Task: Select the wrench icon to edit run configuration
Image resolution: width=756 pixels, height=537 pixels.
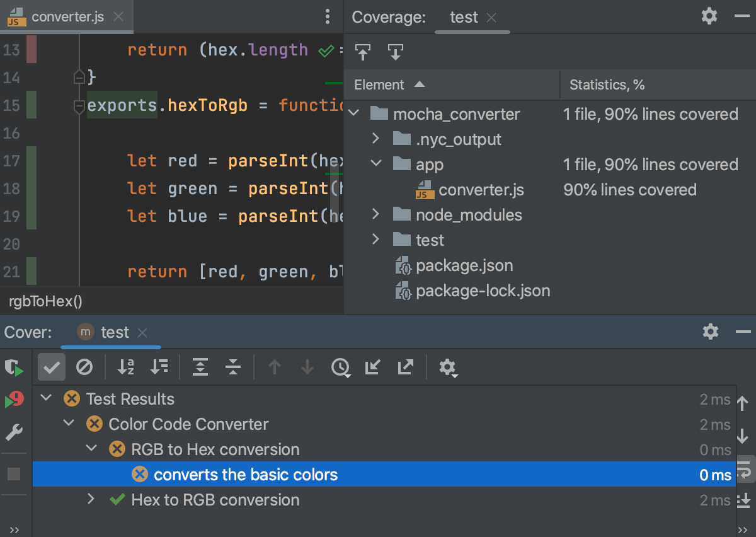Action: [14, 432]
